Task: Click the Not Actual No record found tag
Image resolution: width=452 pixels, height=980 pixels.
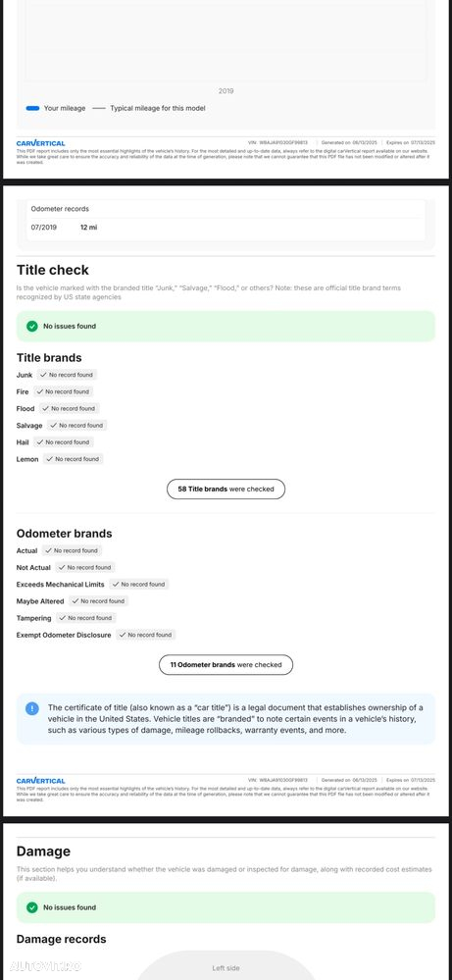Action: [x=85, y=568]
